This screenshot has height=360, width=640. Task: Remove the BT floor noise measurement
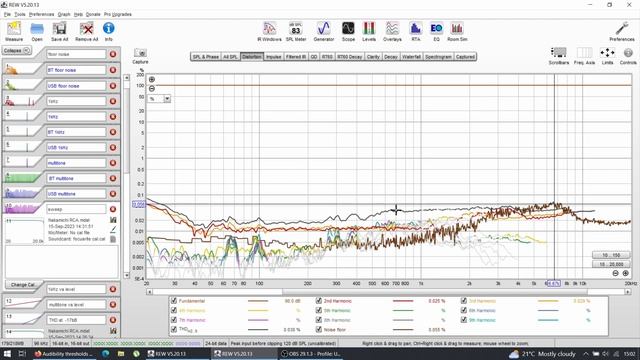point(113,70)
